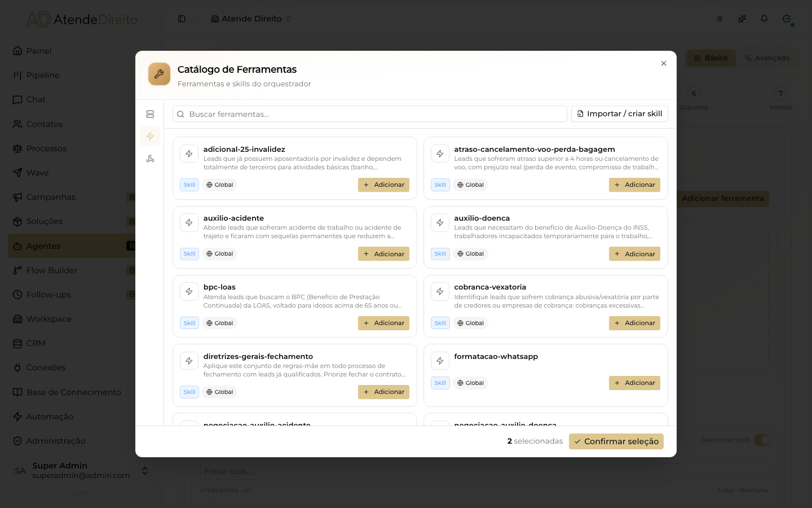The width and height of the screenshot is (812, 508).
Task: Switch to the Básico tab
Action: click(711, 58)
